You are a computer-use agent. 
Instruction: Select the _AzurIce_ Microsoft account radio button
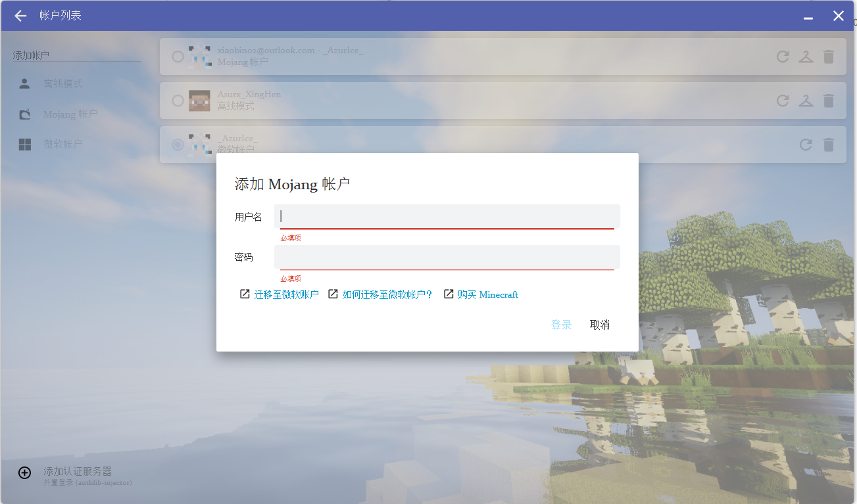(x=178, y=145)
